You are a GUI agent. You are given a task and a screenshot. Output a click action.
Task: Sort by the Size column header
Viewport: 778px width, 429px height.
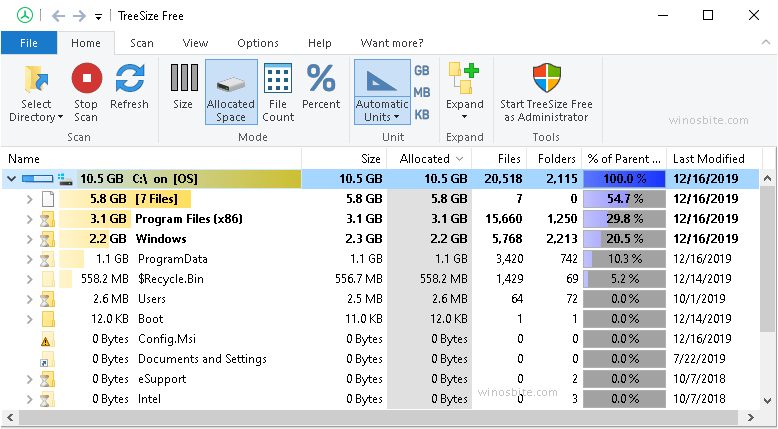[x=343, y=159]
